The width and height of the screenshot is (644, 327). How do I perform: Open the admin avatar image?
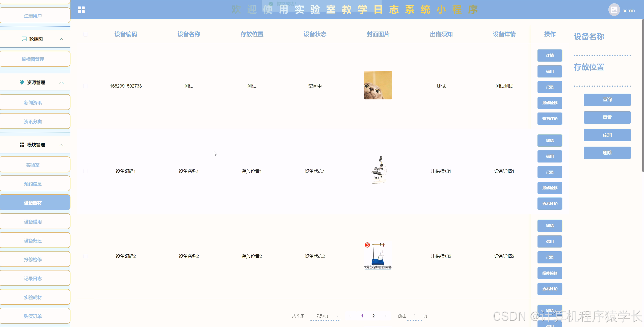point(614,10)
